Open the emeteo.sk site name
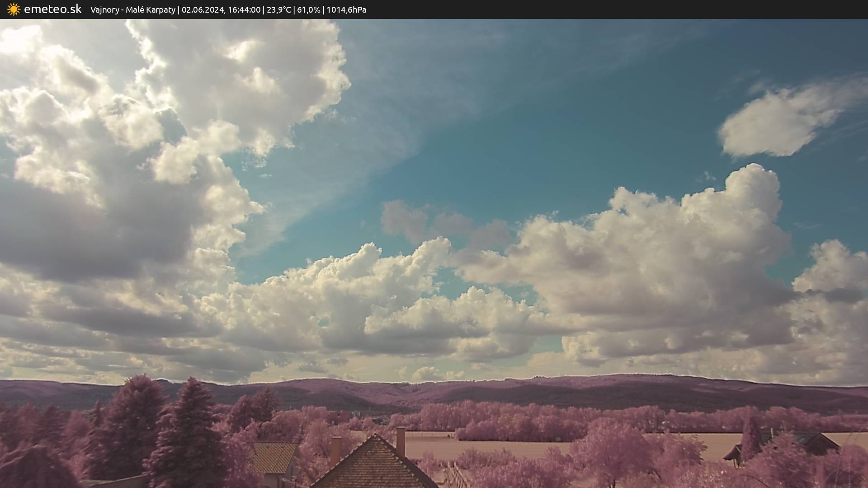 click(x=53, y=9)
